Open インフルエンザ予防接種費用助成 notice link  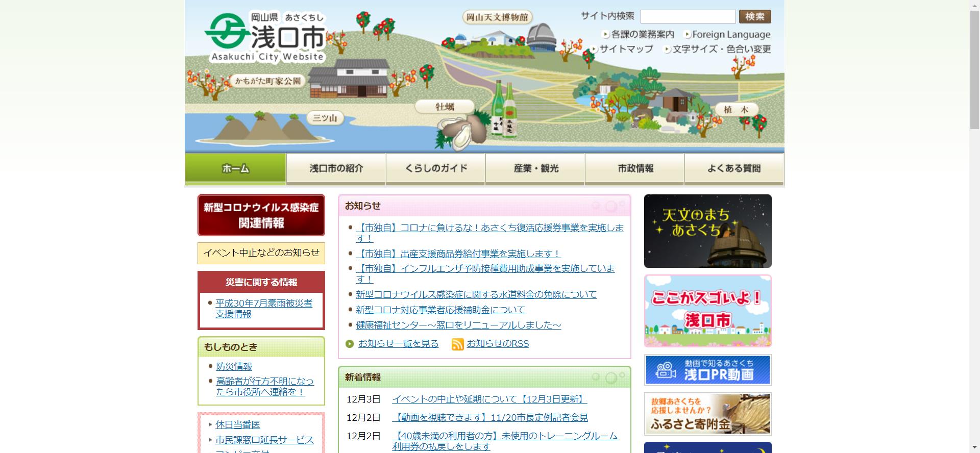485,274
